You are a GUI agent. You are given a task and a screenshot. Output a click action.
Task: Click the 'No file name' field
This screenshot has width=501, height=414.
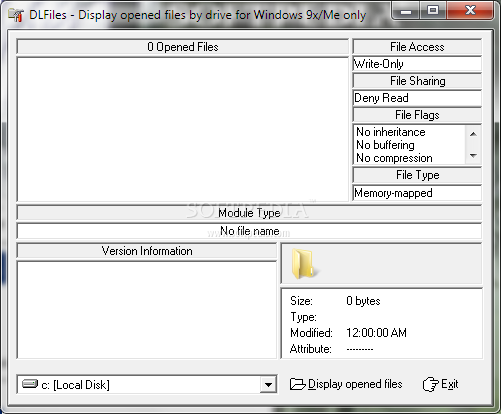pos(249,231)
